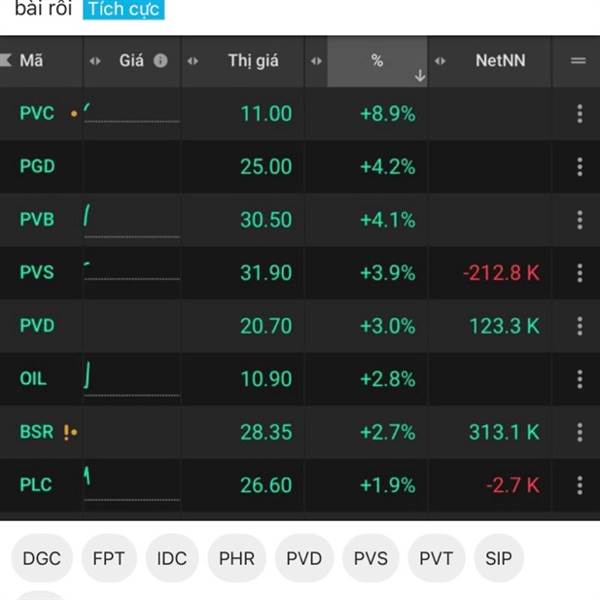
Task: Select the FPT ticker chip
Action: (x=108, y=558)
